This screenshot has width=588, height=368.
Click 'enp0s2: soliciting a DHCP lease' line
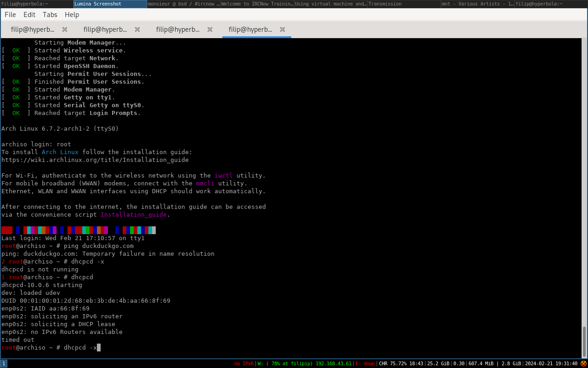(58, 324)
